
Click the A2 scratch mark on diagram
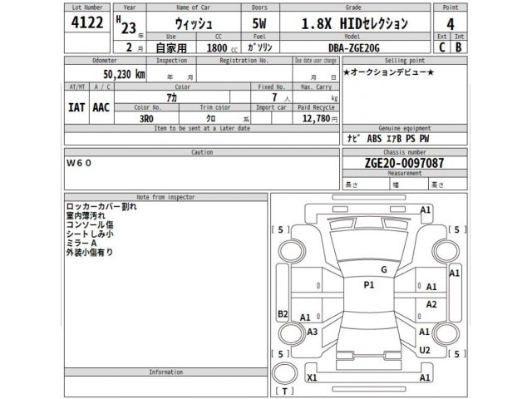[431, 304]
